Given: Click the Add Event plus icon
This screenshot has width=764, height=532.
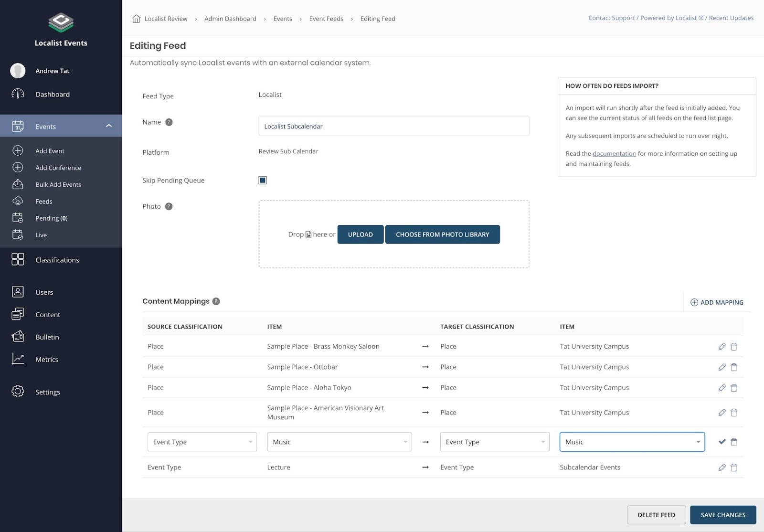Looking at the screenshot, I should 18,150.
